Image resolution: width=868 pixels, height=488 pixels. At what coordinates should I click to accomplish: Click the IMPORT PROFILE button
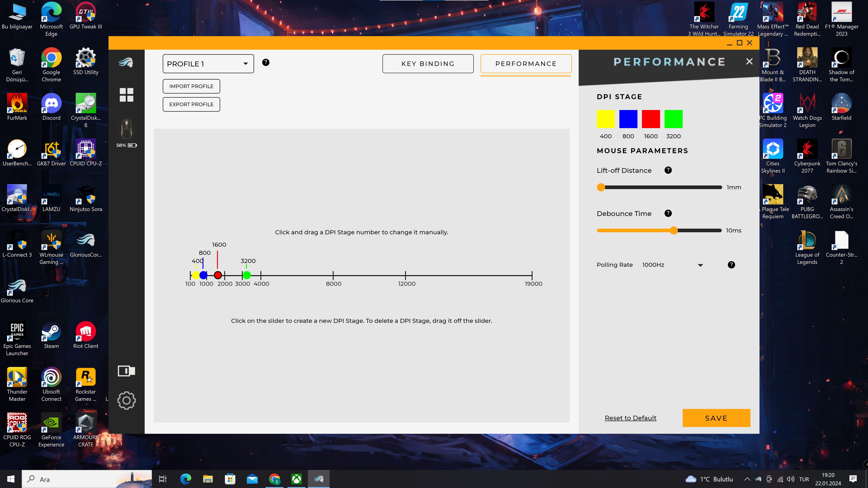point(191,86)
